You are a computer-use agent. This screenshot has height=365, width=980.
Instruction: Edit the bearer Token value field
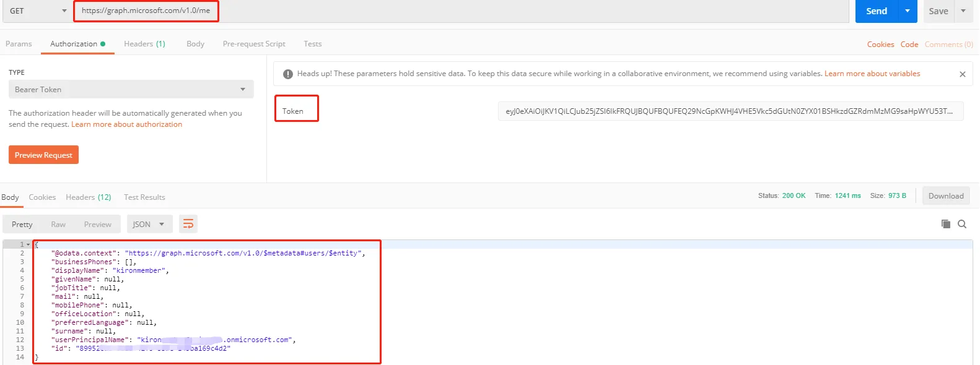tap(730, 111)
